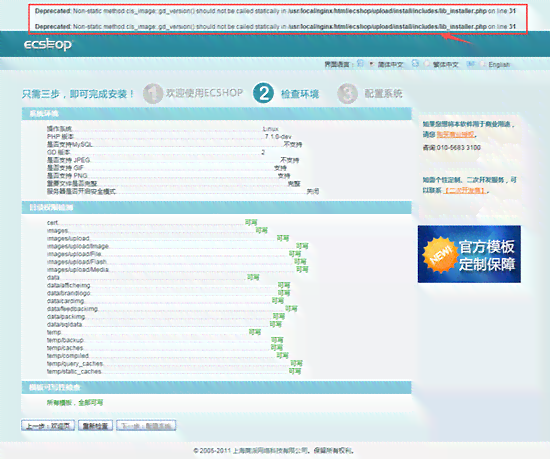Click the 欢迎使用ECSHOP step label
This screenshot has width=550, height=459.
coord(204,93)
